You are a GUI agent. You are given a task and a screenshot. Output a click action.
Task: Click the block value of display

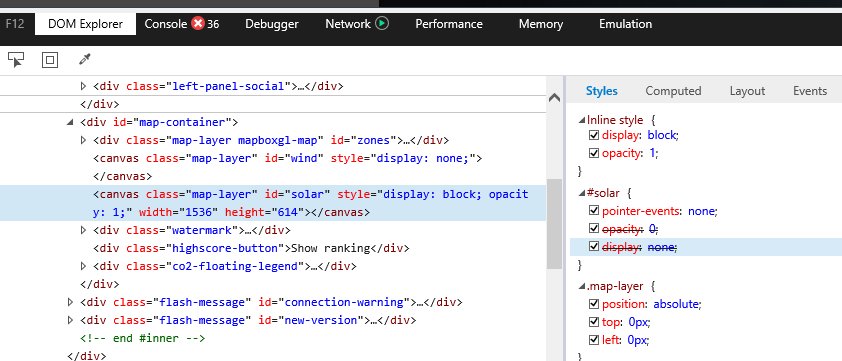663,135
